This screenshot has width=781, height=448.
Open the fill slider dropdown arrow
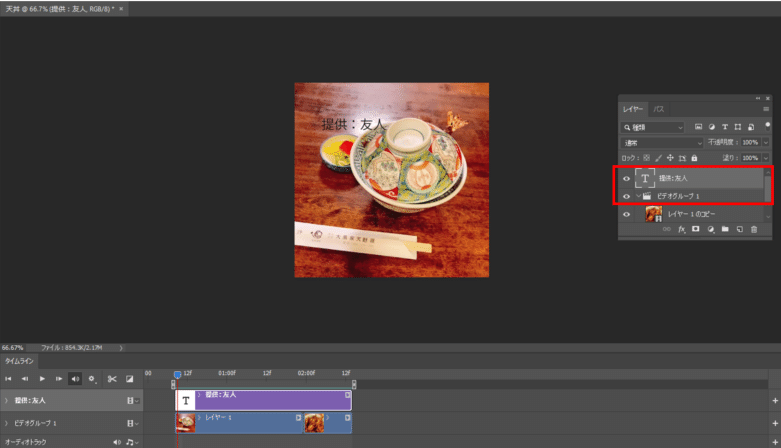click(766, 158)
